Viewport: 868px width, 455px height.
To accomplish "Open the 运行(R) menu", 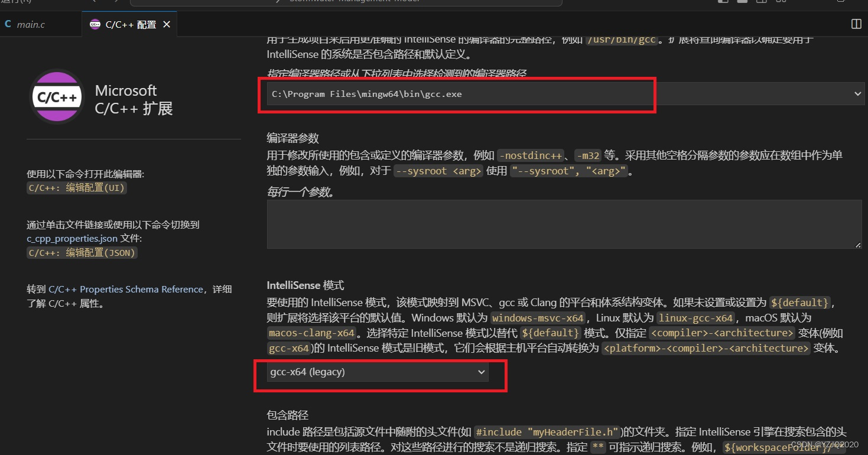I will [14, 2].
